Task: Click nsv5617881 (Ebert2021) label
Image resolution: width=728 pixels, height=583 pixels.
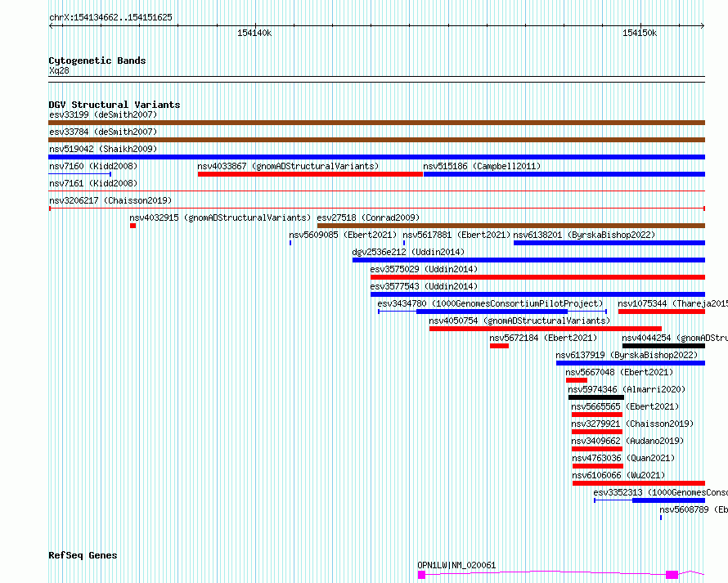Action: pos(456,235)
